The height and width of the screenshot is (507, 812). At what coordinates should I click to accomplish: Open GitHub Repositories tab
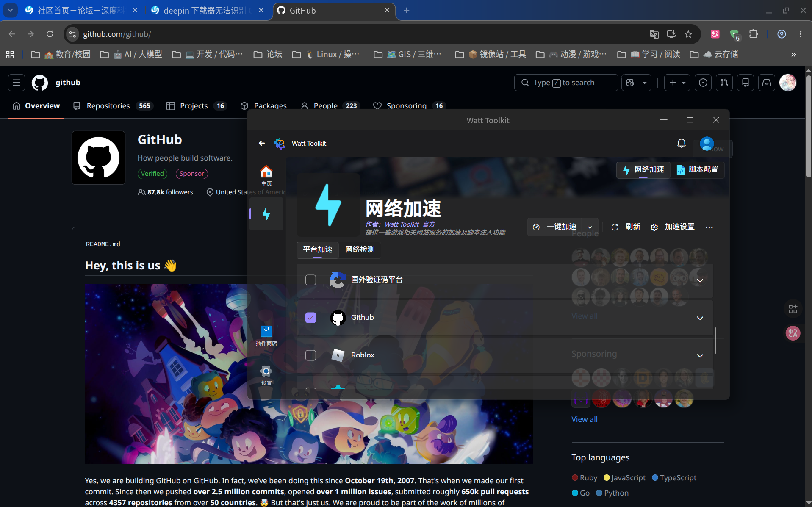(x=112, y=106)
